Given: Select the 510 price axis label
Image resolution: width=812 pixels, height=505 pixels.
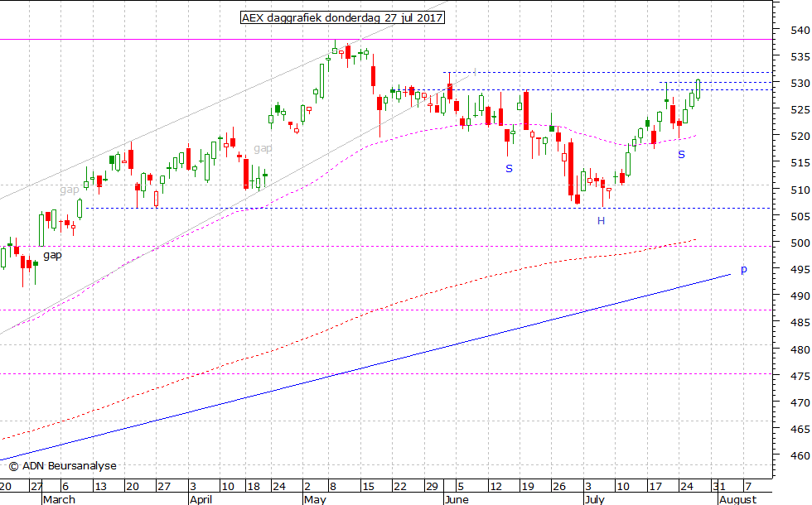Looking at the screenshot, I should [800, 190].
